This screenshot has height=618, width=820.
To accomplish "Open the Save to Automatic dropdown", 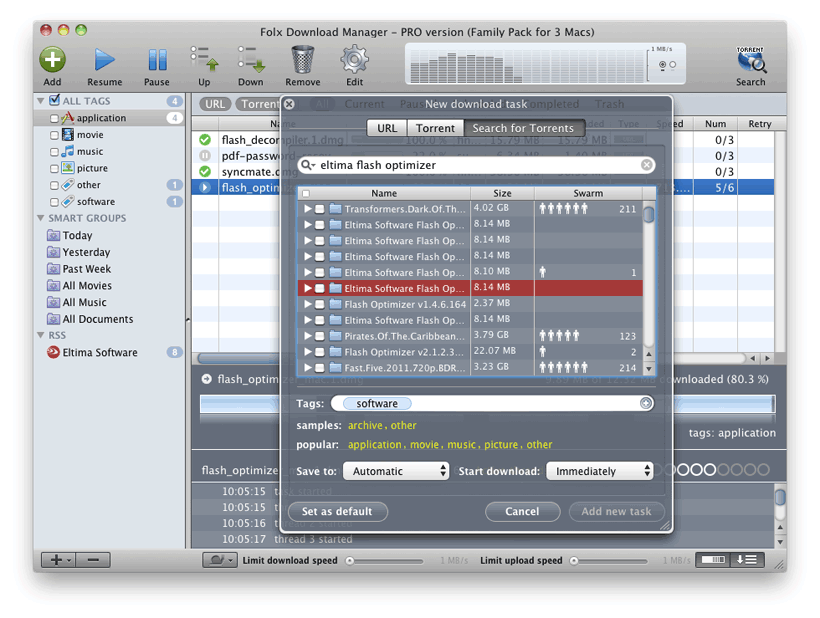I will tap(396, 471).
